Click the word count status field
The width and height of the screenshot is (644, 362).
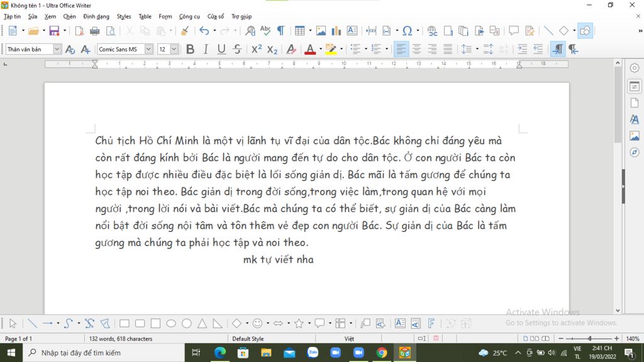pos(121,339)
